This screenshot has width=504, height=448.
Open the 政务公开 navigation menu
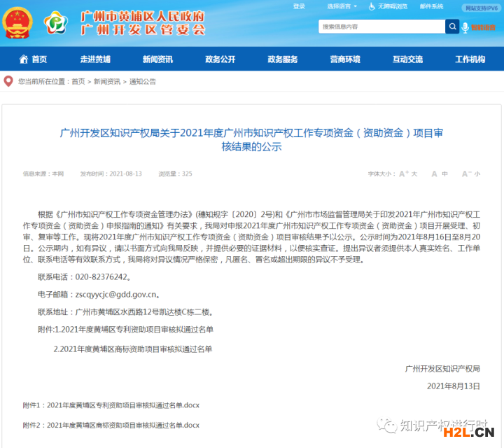pyautogui.click(x=220, y=59)
